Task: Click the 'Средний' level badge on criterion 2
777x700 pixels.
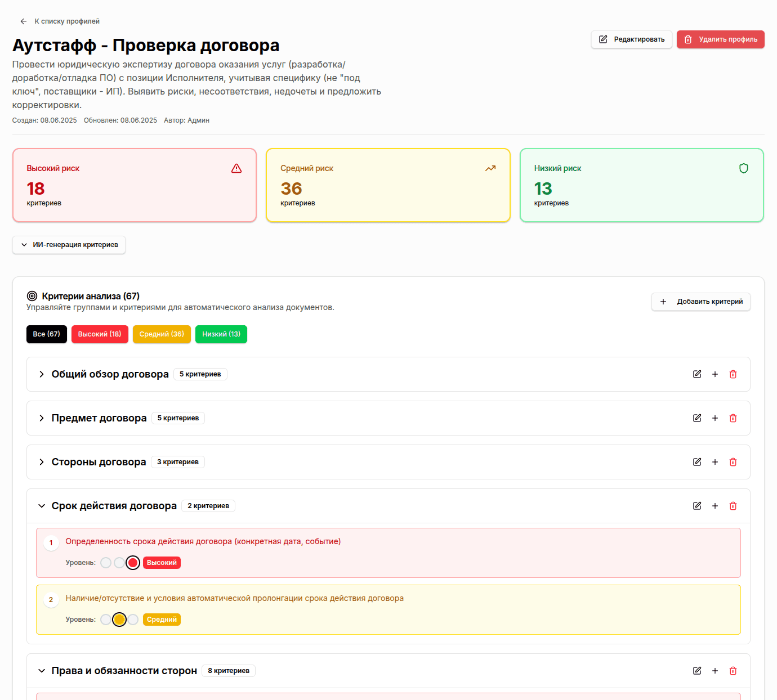Action: tap(162, 620)
